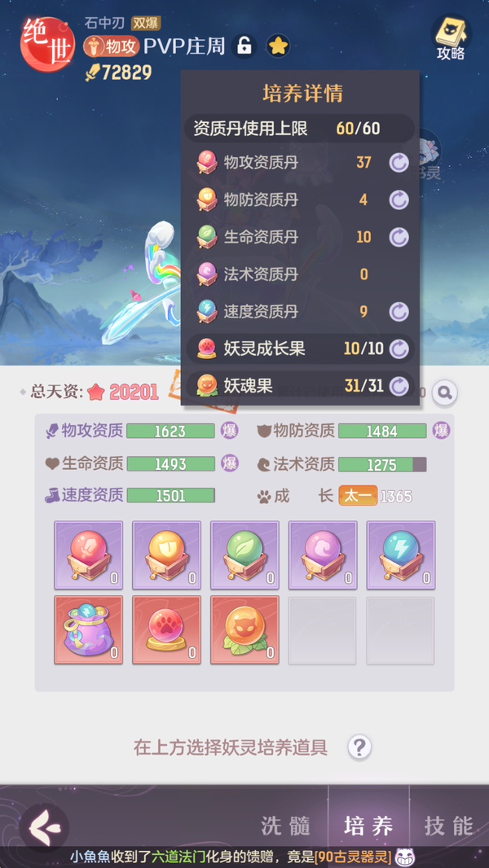Screen dimensions: 489x868
Task: Switch to the 技能 tab
Action: coord(449,826)
